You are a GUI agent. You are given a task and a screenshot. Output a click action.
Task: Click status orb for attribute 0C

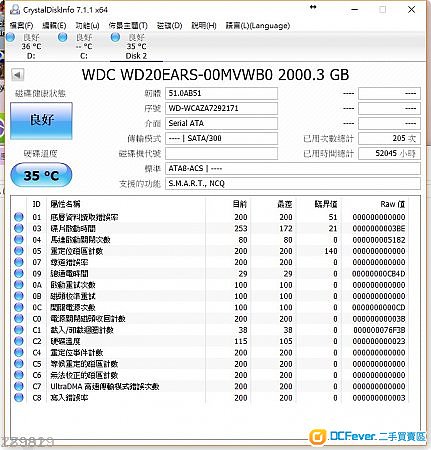tap(19, 307)
